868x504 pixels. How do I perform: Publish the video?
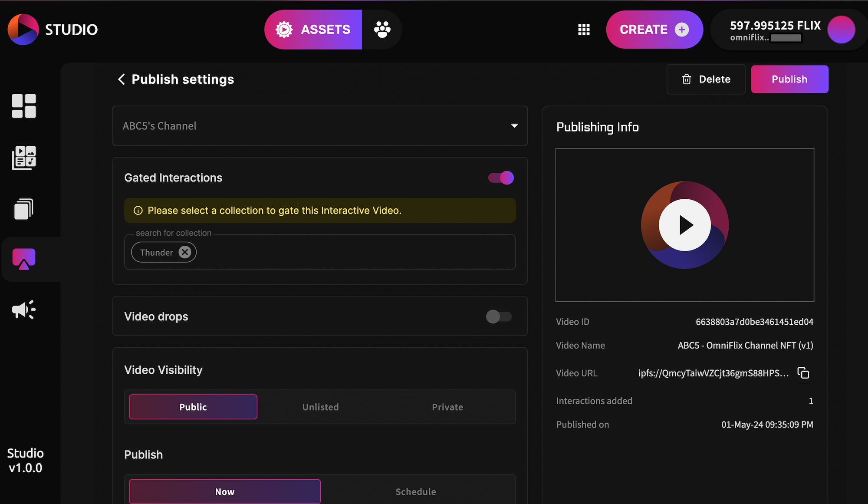pyautogui.click(x=789, y=79)
